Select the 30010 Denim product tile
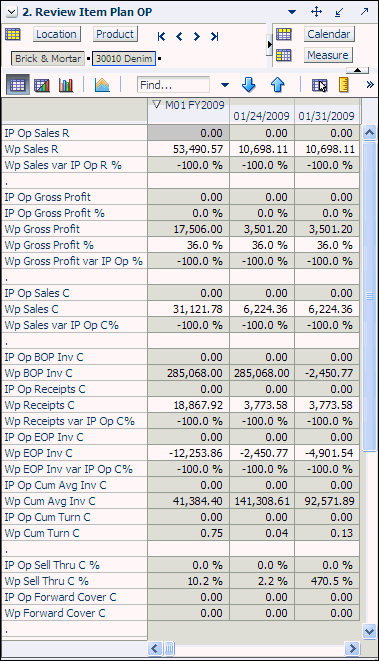This screenshot has height=661, width=379. click(x=124, y=59)
